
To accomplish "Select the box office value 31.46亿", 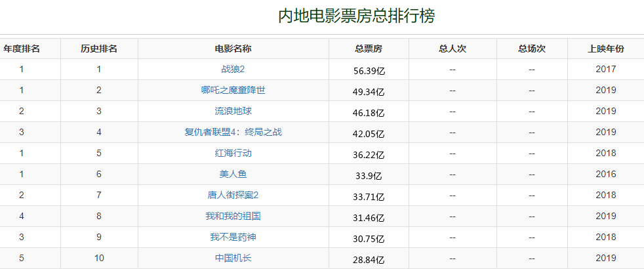I will [x=369, y=218].
